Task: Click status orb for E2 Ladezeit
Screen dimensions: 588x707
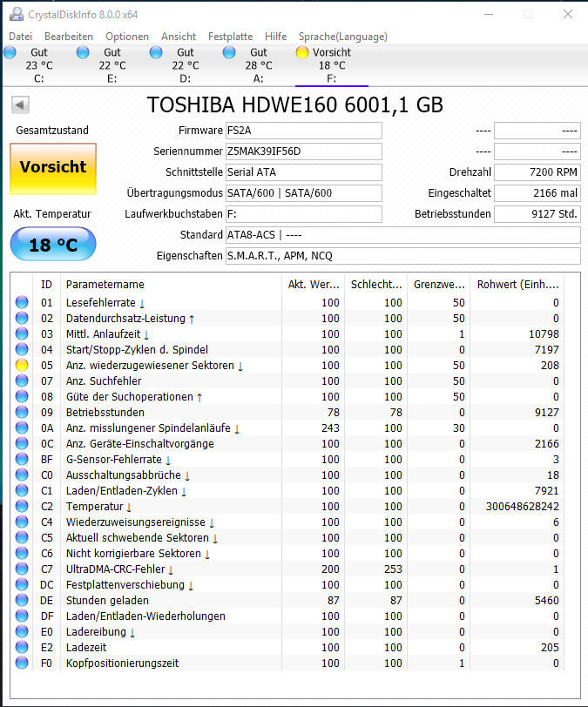Action: click(22, 647)
